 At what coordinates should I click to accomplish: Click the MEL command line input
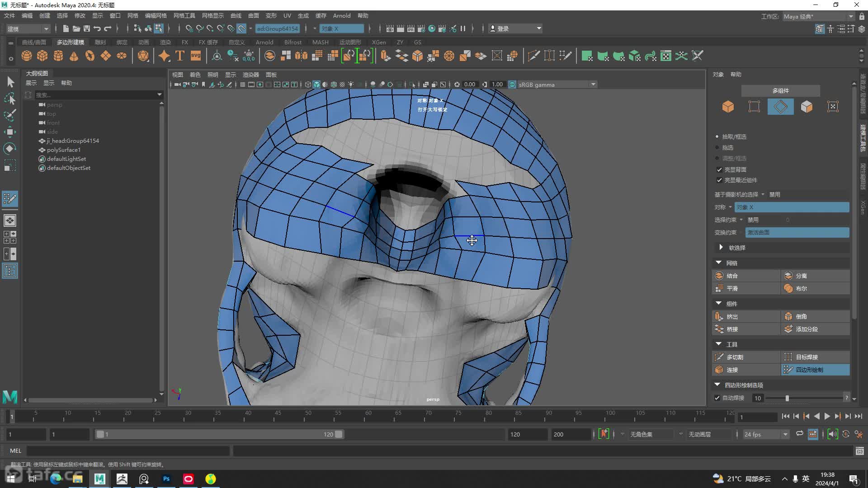tap(128, 451)
